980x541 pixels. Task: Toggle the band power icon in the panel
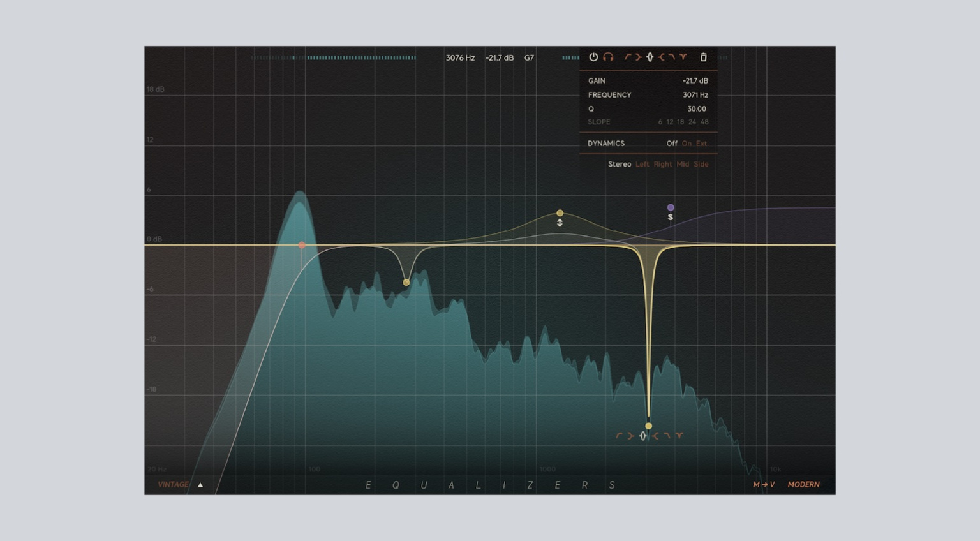pos(593,57)
